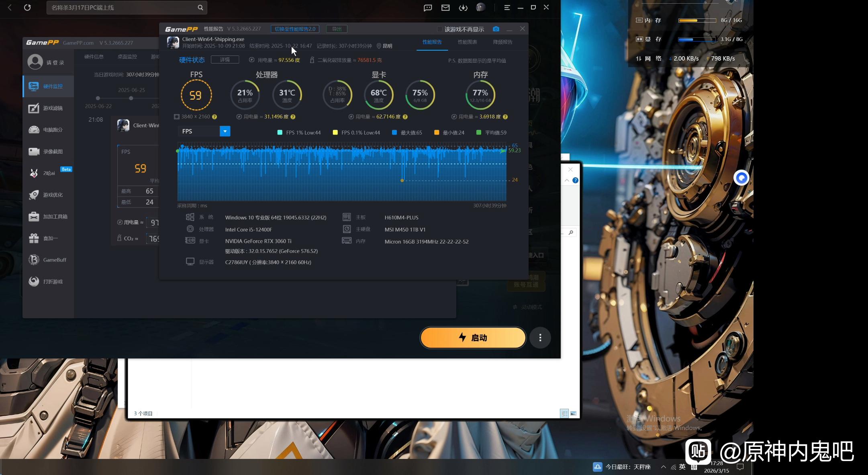Select 电脑跑分 benchmark icon
Viewport: 868px width, 475px height.
pos(34,130)
